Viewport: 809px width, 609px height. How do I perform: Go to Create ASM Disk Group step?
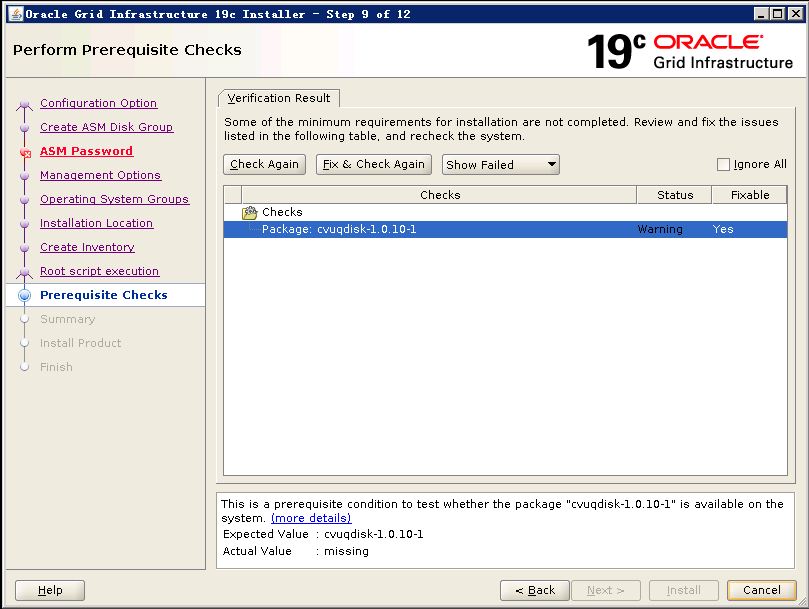(x=106, y=127)
